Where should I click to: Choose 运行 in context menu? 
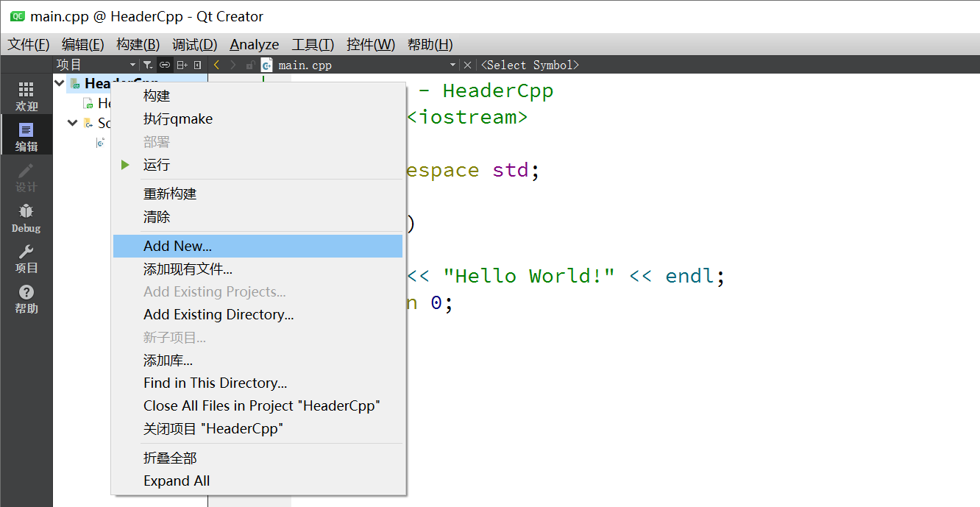tap(258, 165)
